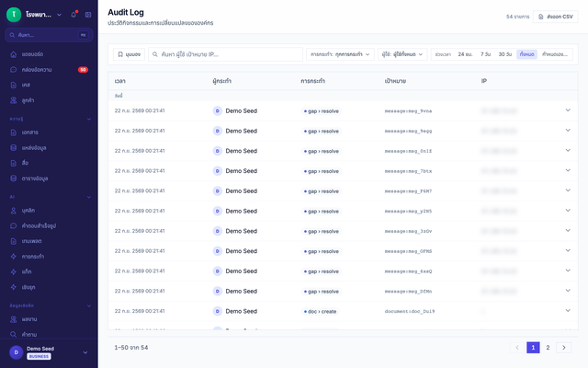Select the 30 day time range
The width and height of the screenshot is (588, 368).
(x=505, y=54)
